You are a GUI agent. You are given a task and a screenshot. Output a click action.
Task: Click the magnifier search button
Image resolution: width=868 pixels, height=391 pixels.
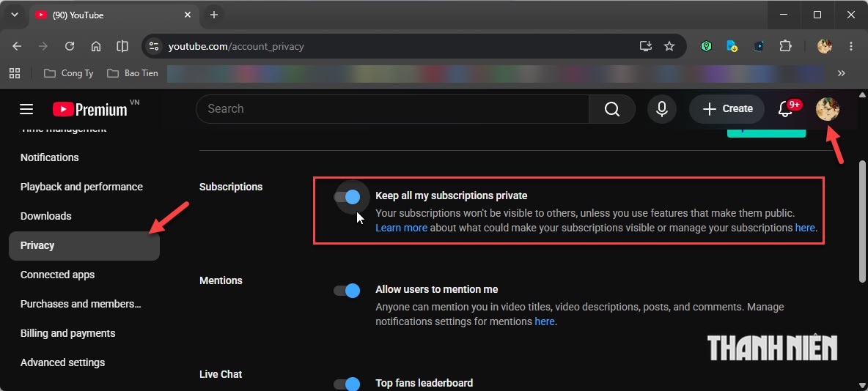click(612, 109)
